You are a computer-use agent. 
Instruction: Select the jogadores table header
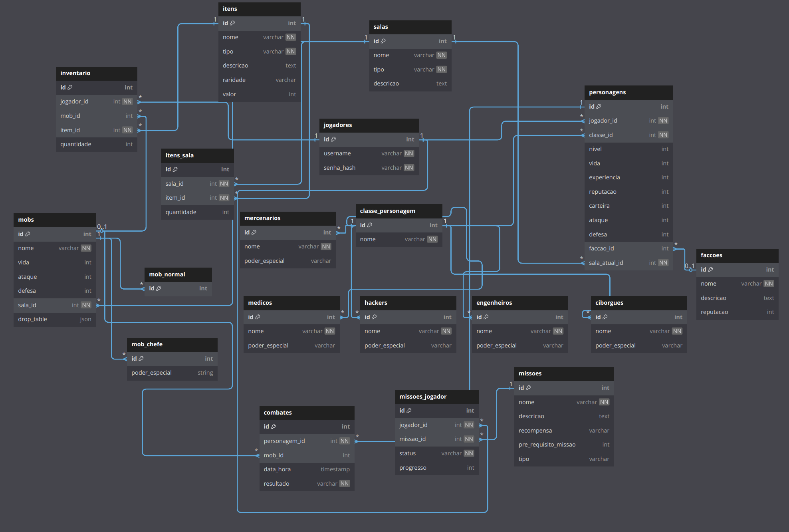coord(369,125)
